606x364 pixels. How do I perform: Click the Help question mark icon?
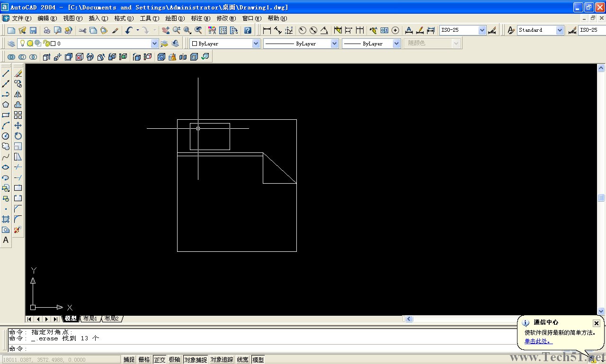tap(248, 30)
